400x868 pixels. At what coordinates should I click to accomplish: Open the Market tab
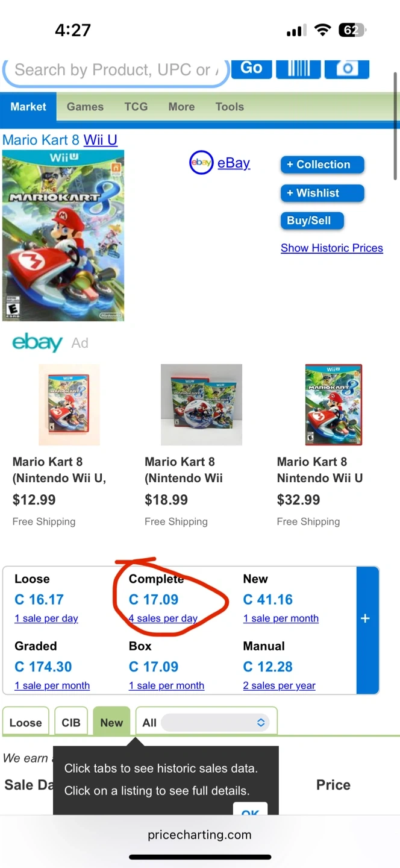[28, 107]
